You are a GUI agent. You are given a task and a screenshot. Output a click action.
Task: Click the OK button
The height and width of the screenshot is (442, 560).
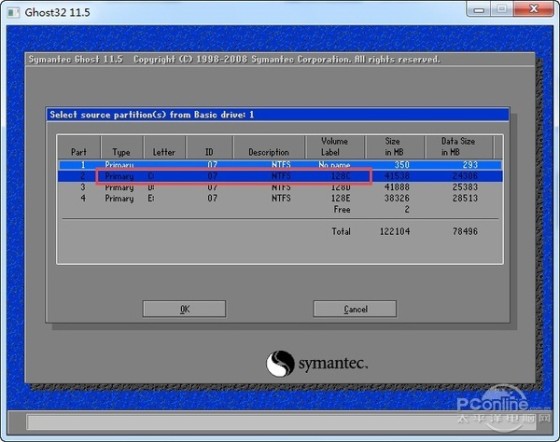pos(184,308)
